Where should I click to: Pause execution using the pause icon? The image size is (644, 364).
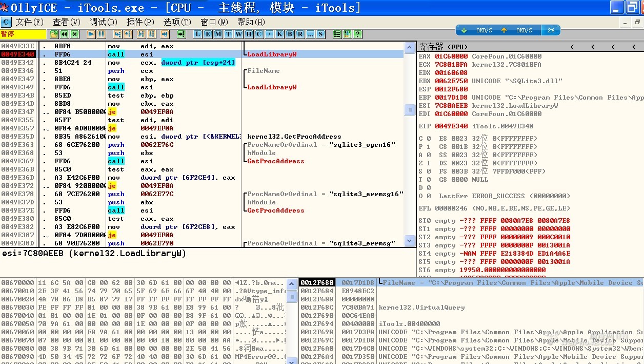tap(102, 34)
